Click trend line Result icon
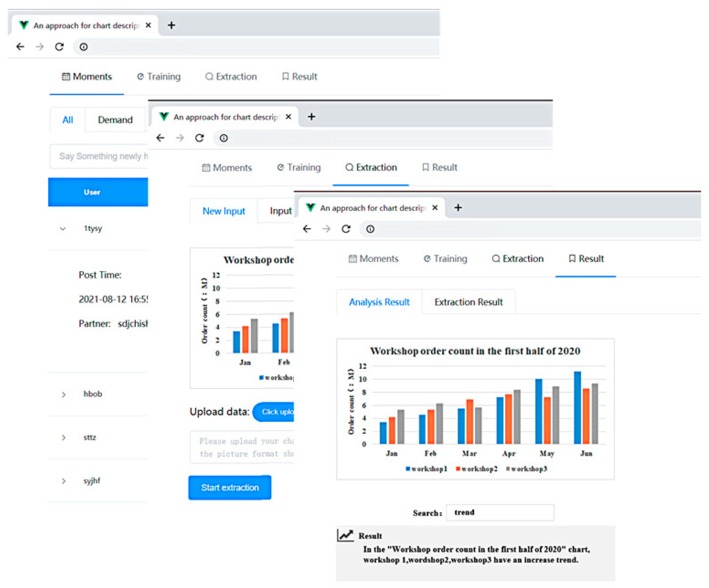This screenshot has width=709, height=588. pyautogui.click(x=345, y=535)
